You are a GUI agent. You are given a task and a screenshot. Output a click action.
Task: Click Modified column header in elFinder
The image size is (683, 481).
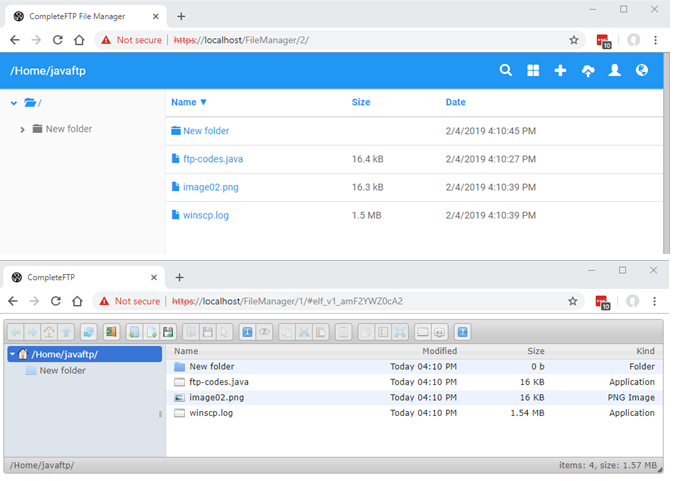[x=440, y=351]
